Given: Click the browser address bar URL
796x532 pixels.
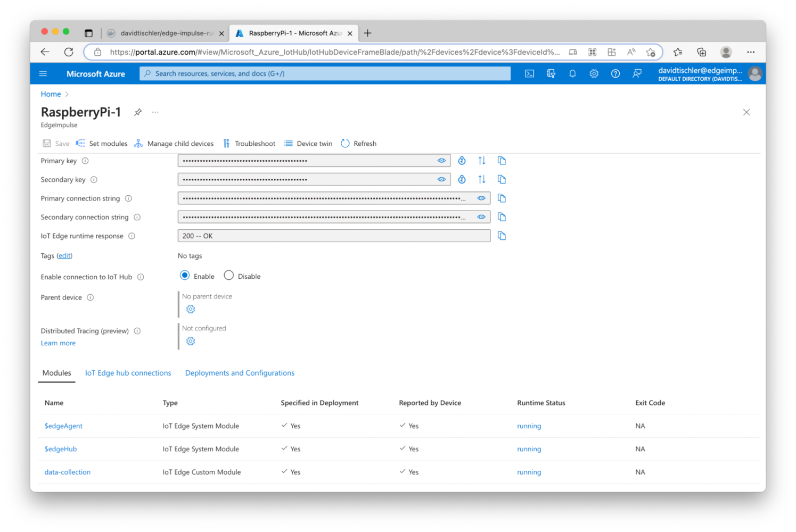Looking at the screenshot, I should (334, 52).
